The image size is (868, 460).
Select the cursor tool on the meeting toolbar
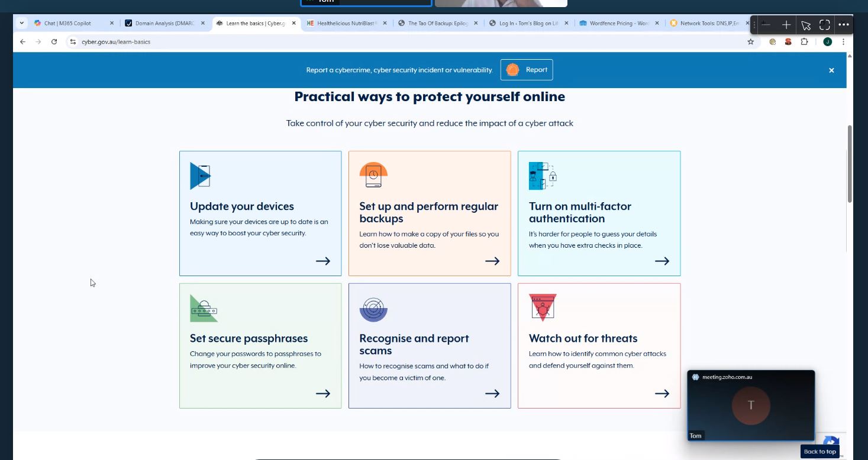[806, 25]
